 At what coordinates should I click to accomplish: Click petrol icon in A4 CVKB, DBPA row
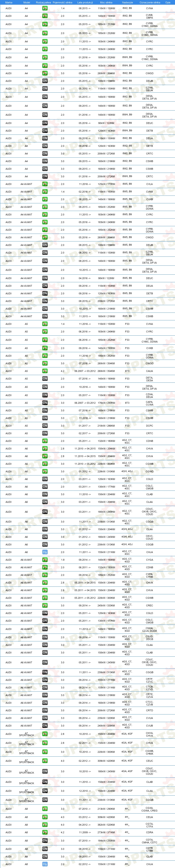click(x=45, y=16)
